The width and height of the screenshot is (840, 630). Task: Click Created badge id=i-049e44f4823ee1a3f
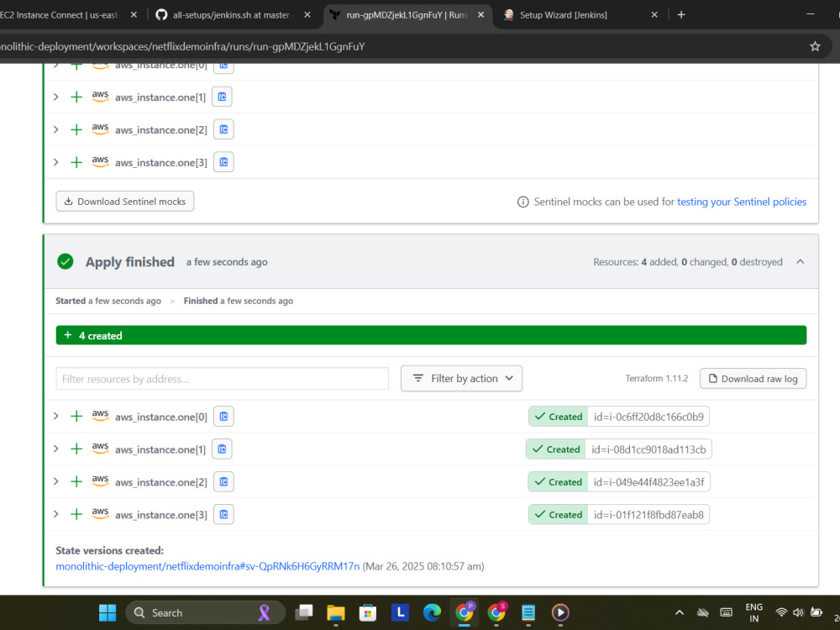click(619, 482)
